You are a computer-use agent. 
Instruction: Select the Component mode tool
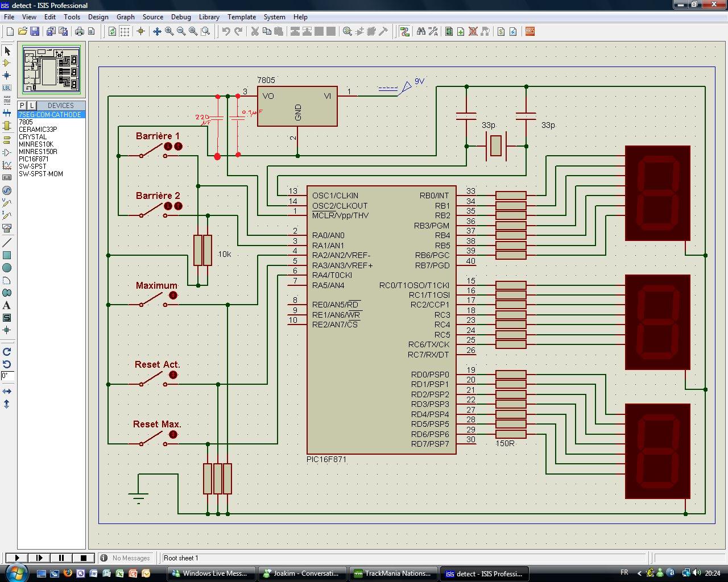7,63
